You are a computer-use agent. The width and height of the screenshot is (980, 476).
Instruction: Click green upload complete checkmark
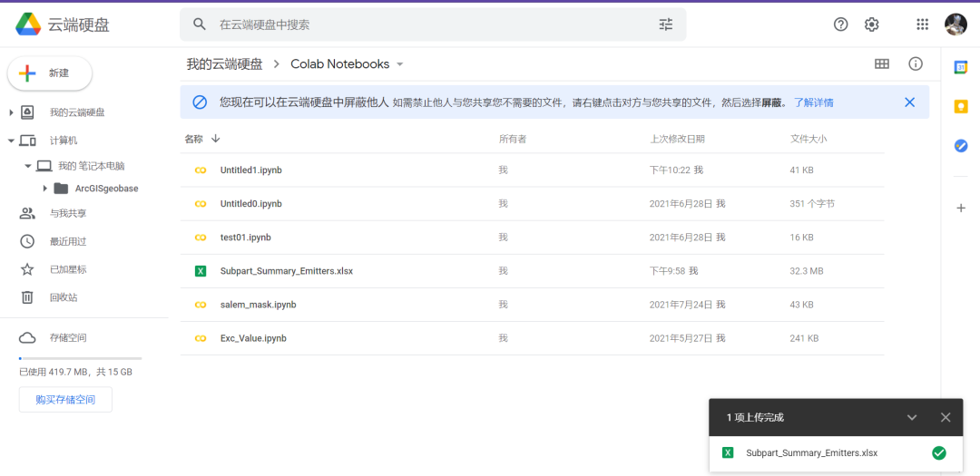click(x=938, y=453)
